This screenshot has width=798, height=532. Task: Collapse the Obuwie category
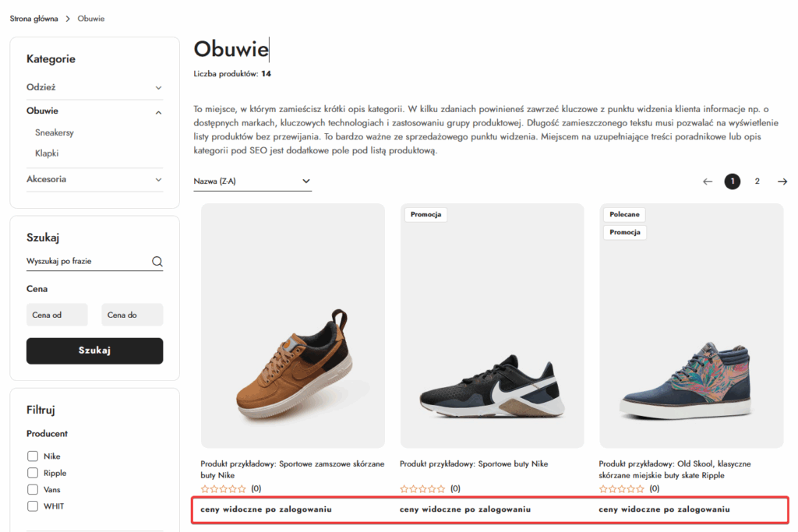point(158,111)
